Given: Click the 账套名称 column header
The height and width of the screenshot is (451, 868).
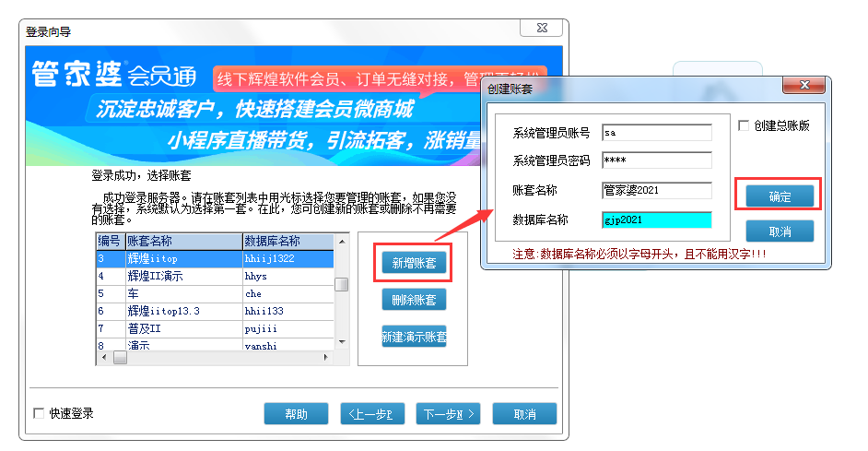Looking at the screenshot, I should point(183,241).
